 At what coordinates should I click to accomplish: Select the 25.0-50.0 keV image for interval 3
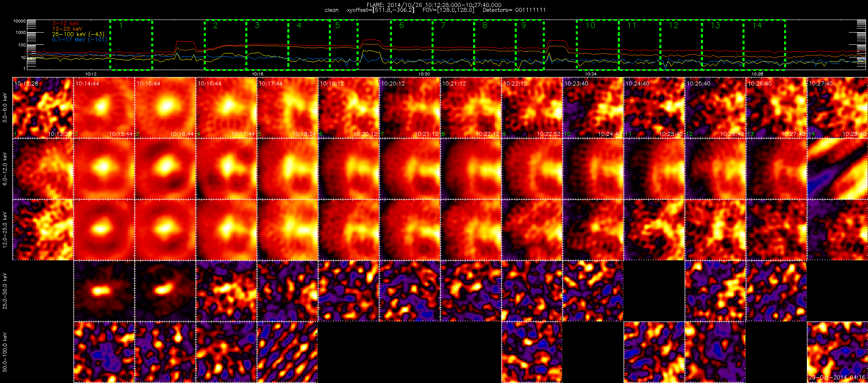coord(165,291)
